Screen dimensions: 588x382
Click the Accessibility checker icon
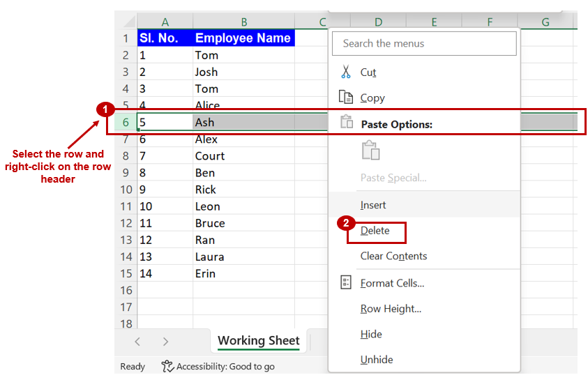(x=167, y=366)
